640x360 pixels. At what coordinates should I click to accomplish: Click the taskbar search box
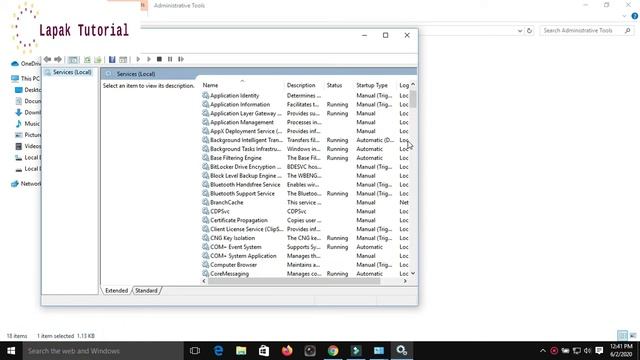[x=103, y=351]
